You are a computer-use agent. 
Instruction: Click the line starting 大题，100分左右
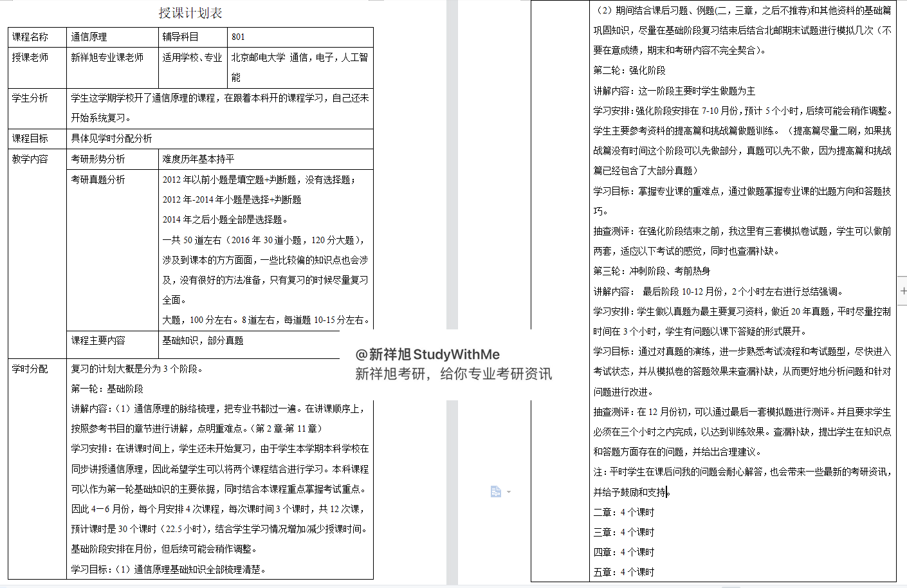tap(266, 320)
